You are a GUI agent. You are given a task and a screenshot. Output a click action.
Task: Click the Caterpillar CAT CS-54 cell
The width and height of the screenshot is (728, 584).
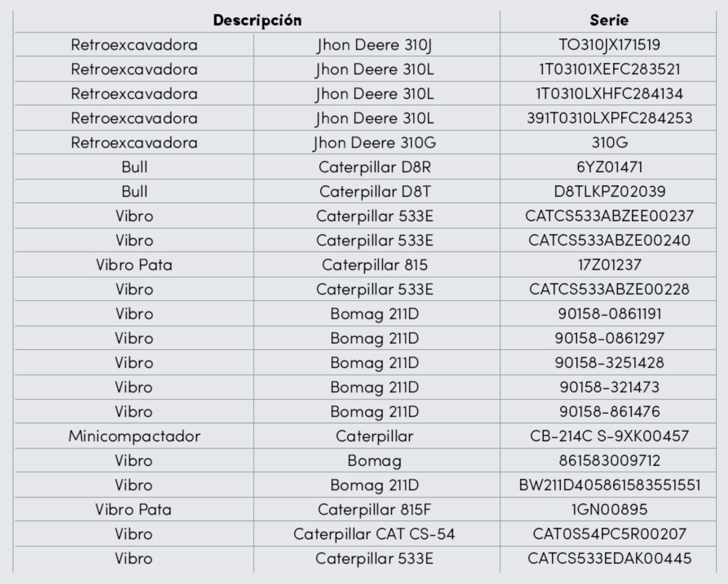click(x=374, y=534)
